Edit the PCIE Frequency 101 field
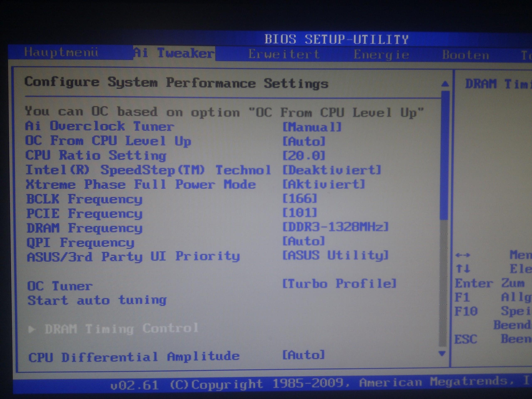Image resolution: width=532 pixels, height=399 pixels. [300, 213]
